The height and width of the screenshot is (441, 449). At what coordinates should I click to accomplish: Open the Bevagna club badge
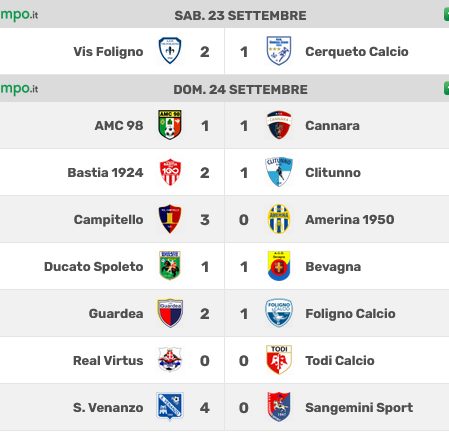pos(279,266)
